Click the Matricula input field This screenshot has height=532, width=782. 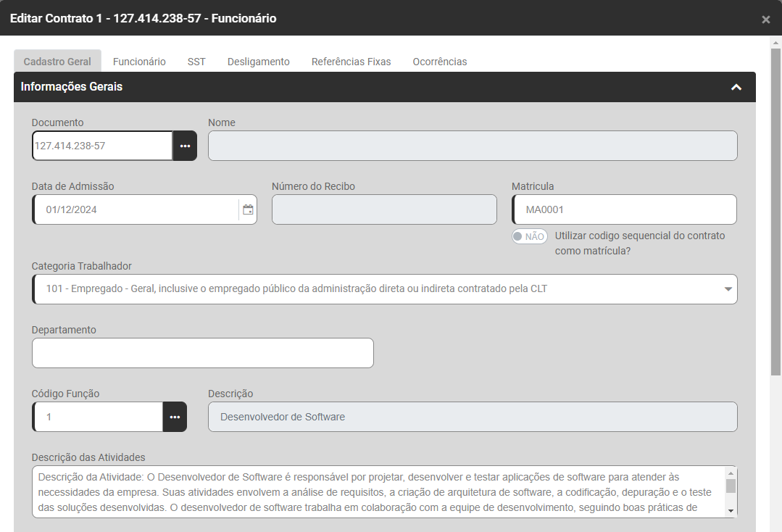tap(624, 209)
